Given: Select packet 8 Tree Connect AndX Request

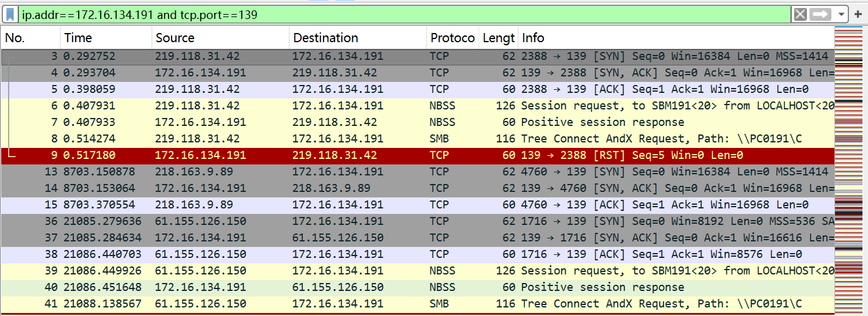Looking at the screenshot, I should 418,139.
